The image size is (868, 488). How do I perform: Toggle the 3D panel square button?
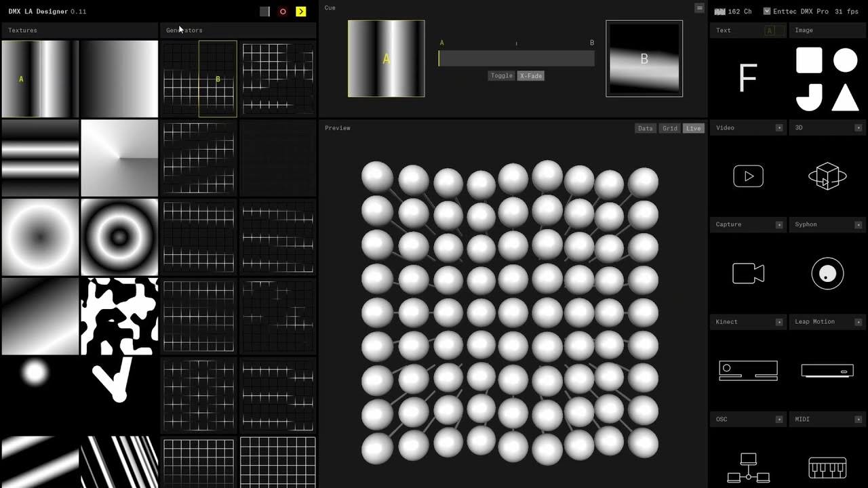pyautogui.click(x=859, y=127)
